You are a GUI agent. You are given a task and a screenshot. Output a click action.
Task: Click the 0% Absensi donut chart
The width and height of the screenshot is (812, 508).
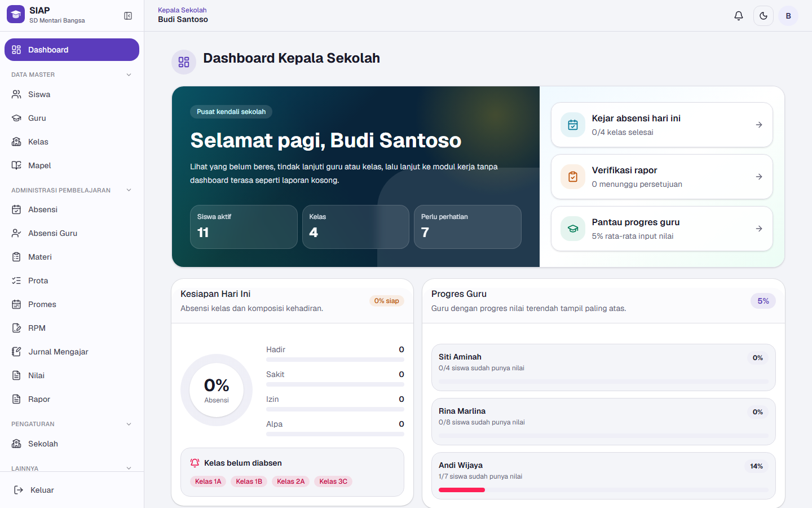pyautogui.click(x=217, y=390)
